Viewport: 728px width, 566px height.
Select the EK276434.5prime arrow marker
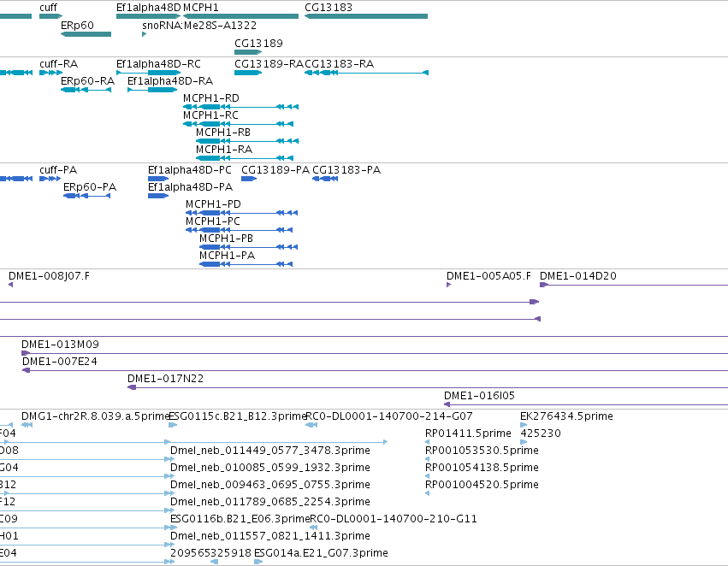coord(524,425)
